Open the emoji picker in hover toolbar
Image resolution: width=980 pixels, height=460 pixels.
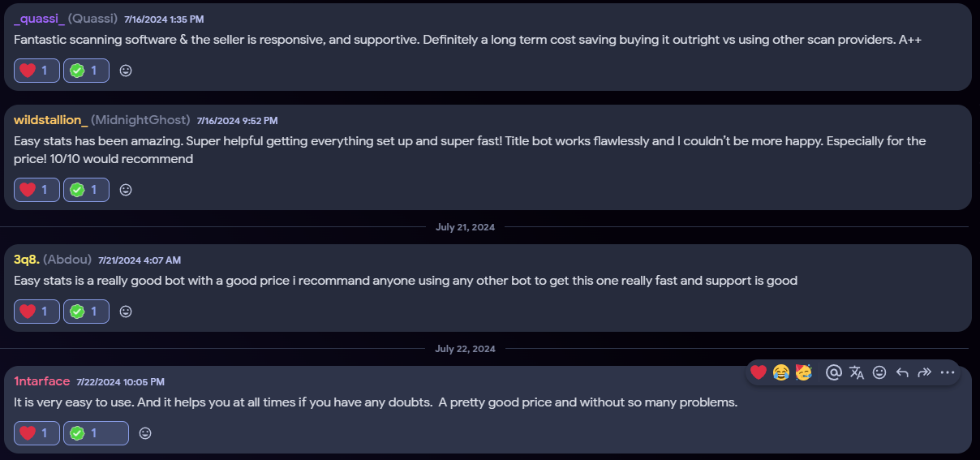tap(879, 372)
